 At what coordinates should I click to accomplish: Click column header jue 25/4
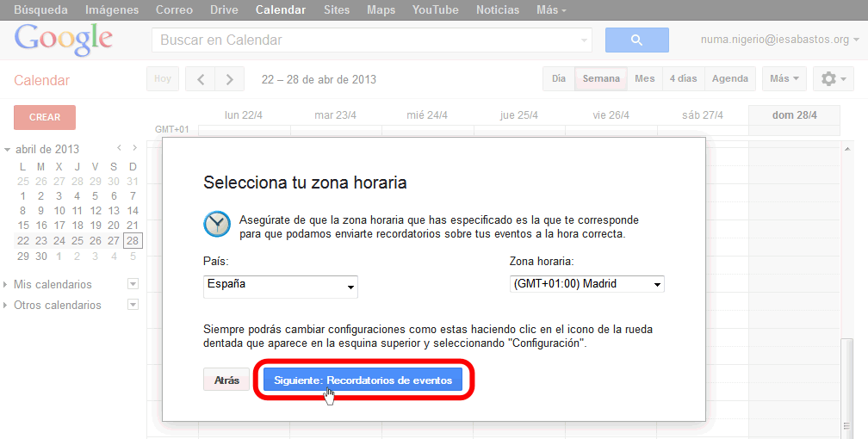pos(518,115)
